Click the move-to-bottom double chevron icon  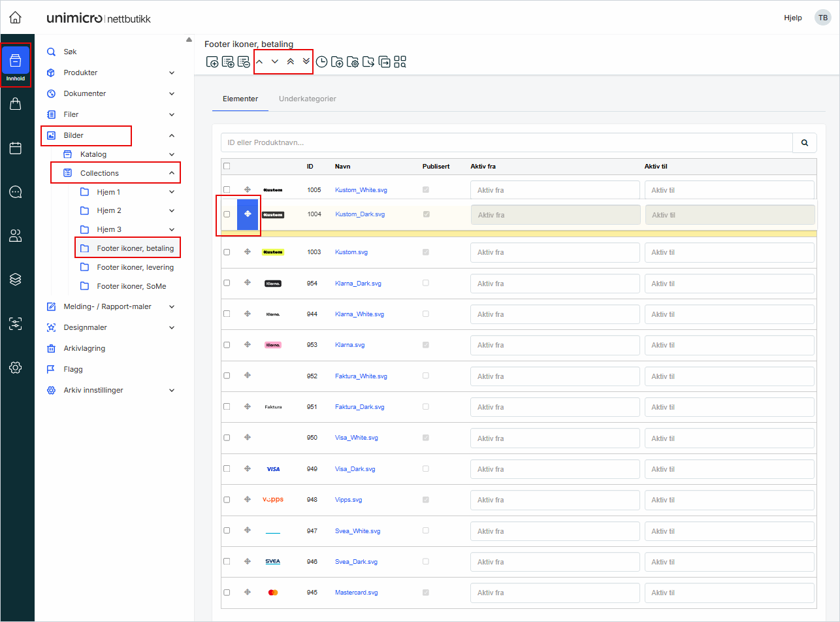pyautogui.click(x=306, y=61)
